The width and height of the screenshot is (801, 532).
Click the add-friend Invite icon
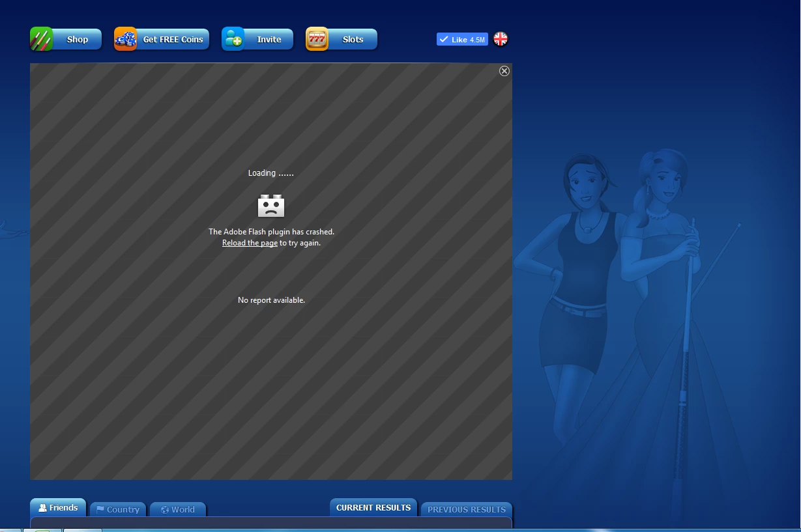233,39
